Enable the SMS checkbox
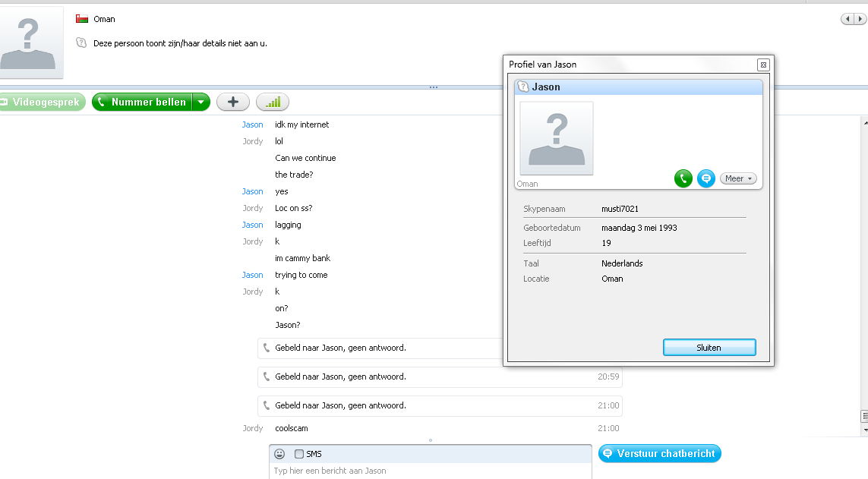 299,454
